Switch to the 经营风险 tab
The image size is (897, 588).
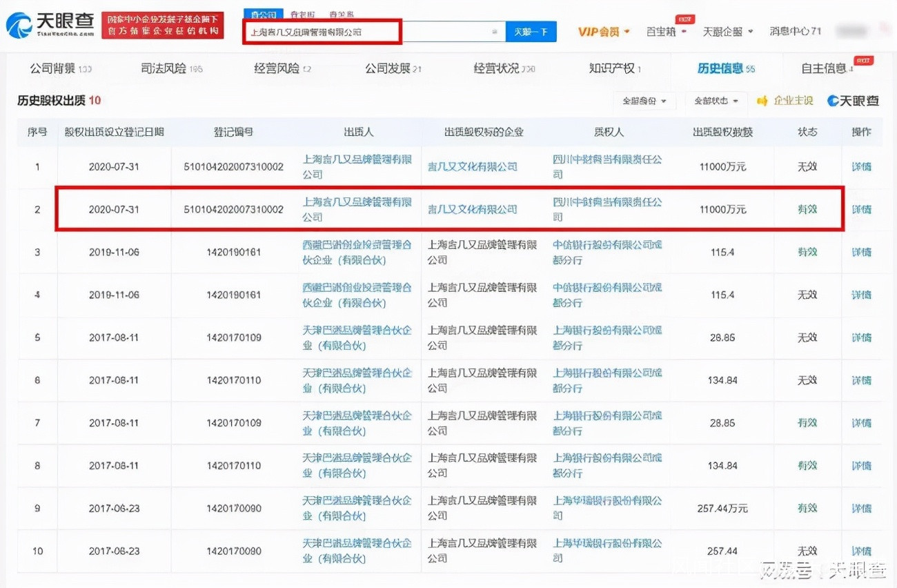pyautogui.click(x=282, y=68)
